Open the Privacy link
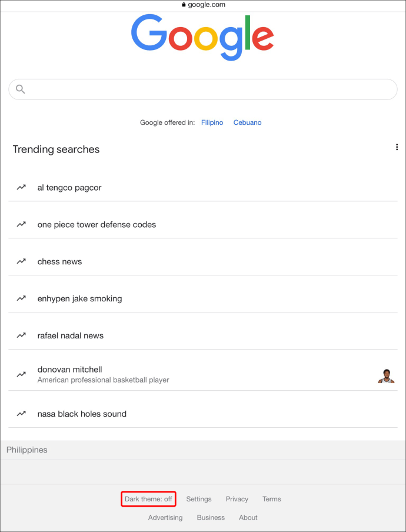 tap(237, 499)
